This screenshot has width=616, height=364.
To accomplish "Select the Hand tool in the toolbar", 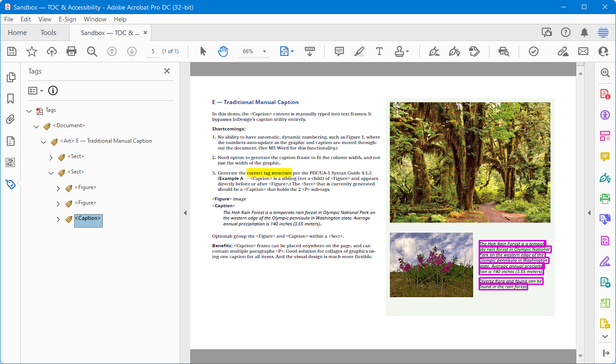I will point(223,51).
